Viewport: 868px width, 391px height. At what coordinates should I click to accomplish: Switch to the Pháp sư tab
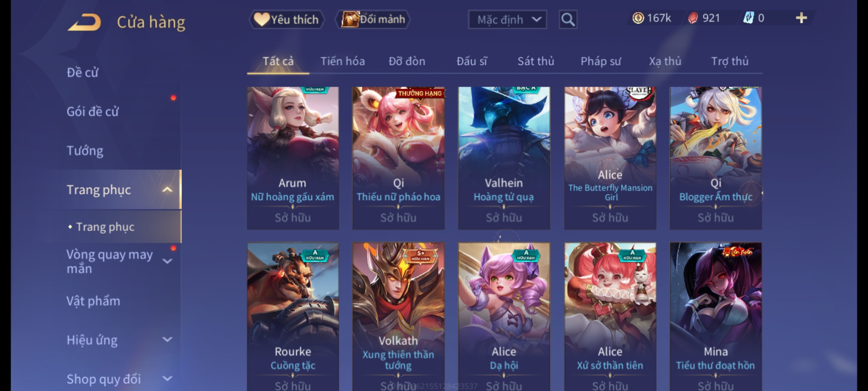[x=601, y=61]
